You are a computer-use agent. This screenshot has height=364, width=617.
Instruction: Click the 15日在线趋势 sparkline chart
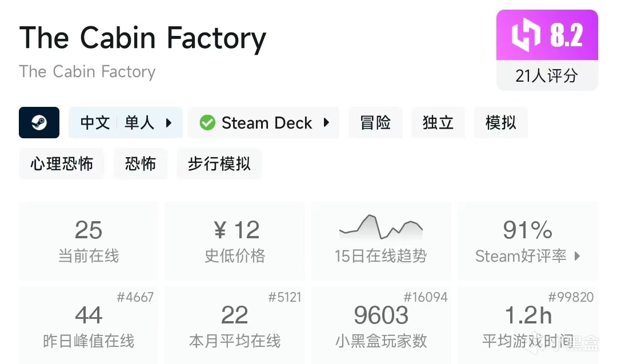(380, 227)
